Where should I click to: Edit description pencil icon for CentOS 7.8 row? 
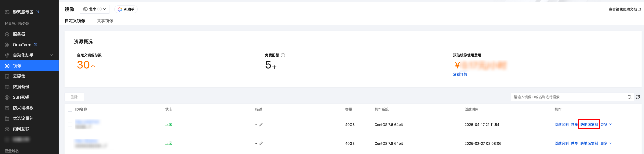(261, 143)
